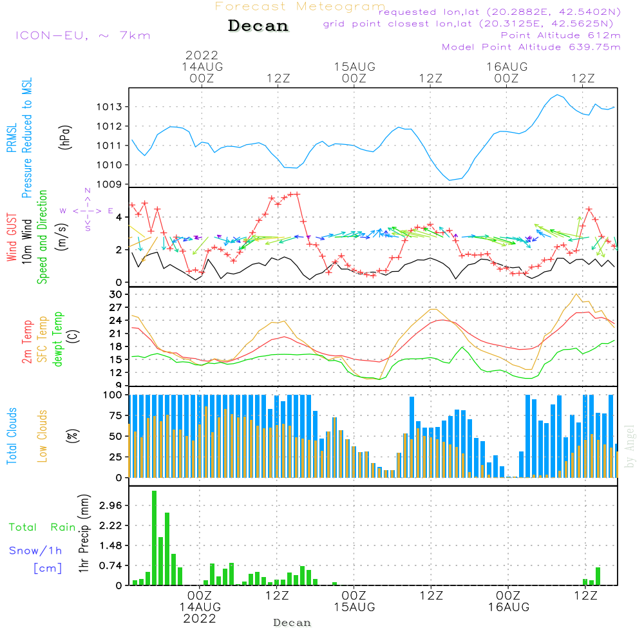
Task: Click the 1013 pressure axis value
Action: pos(109,107)
